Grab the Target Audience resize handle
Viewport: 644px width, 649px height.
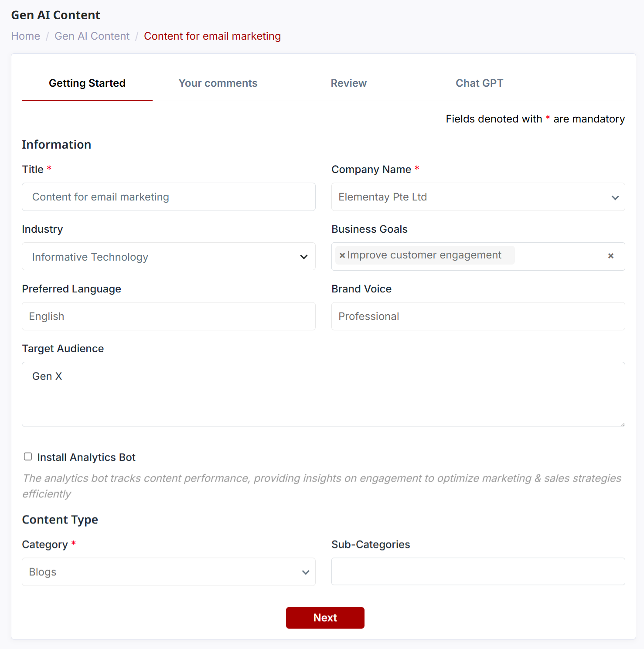(x=622, y=424)
